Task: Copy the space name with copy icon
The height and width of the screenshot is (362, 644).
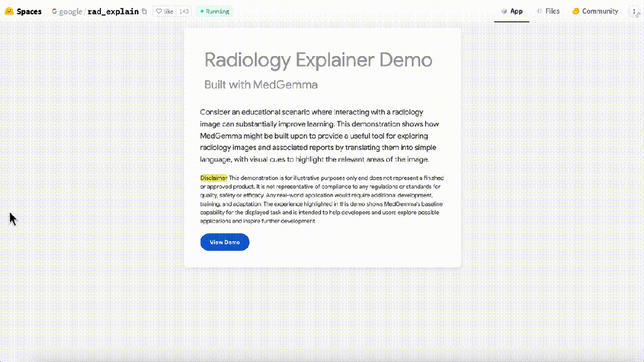Action: 144,11
